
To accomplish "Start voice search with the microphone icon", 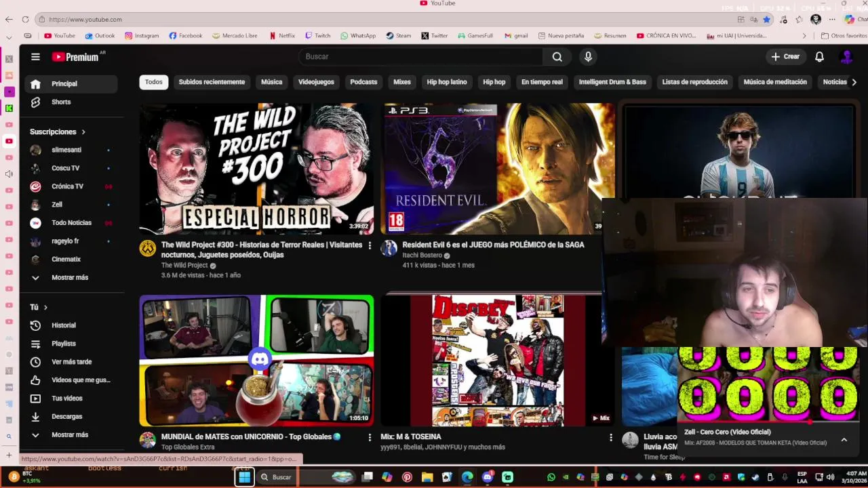I will click(x=588, y=57).
